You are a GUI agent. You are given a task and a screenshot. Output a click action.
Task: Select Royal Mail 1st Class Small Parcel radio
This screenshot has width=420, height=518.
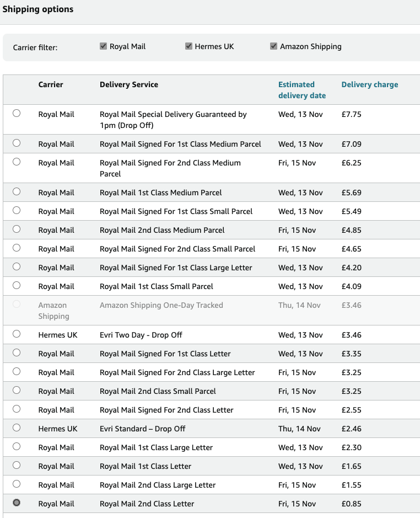[17, 285]
